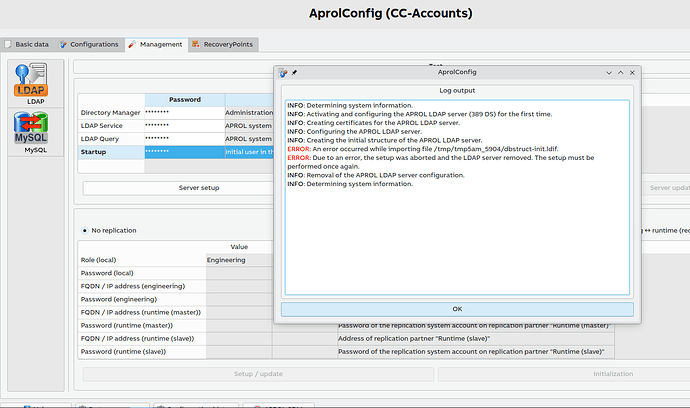Screen dimensions: 690x408
Task: Click the Engineering role value cell
Action: click(x=239, y=260)
